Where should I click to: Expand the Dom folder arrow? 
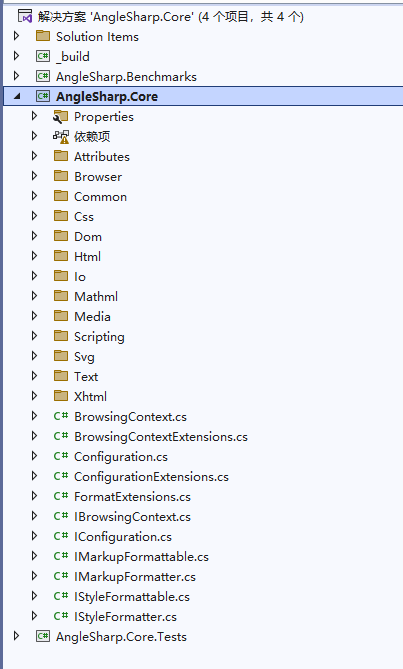[x=35, y=236]
